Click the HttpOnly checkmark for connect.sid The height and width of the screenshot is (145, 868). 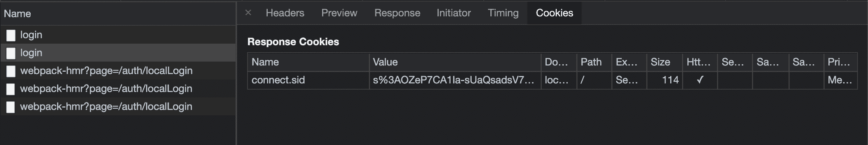point(700,80)
